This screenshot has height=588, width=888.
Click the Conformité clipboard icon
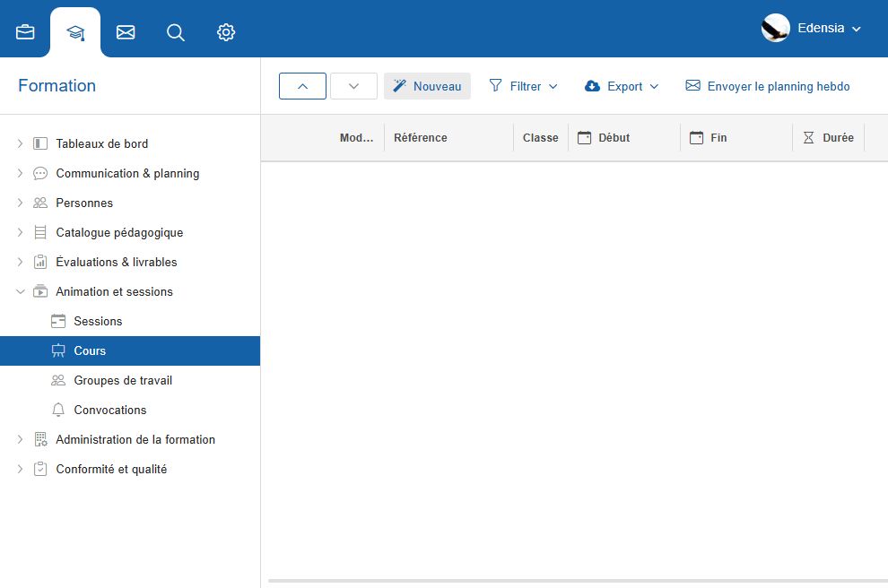pos(40,469)
